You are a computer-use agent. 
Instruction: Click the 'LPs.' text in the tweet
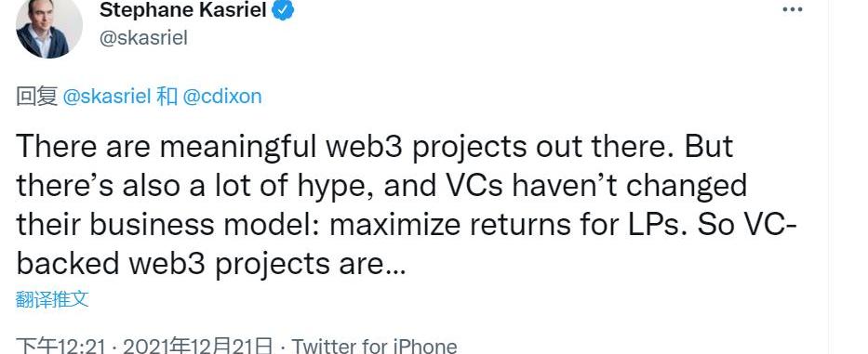[661, 225]
